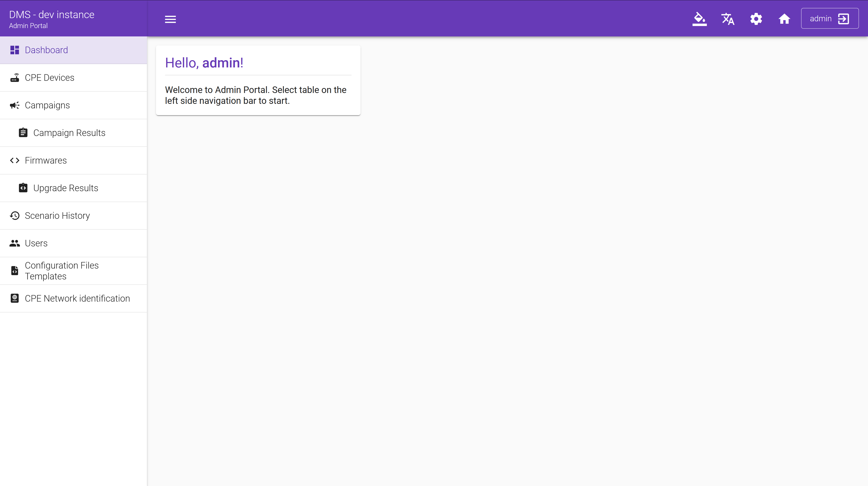Toggle the hamburger sidebar menu
The width and height of the screenshot is (868, 486).
click(170, 19)
